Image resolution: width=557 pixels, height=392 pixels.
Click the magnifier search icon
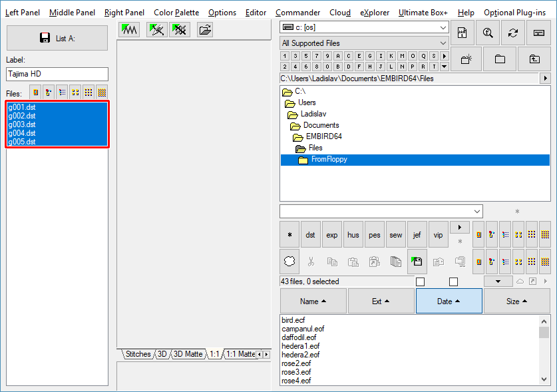coord(488,33)
